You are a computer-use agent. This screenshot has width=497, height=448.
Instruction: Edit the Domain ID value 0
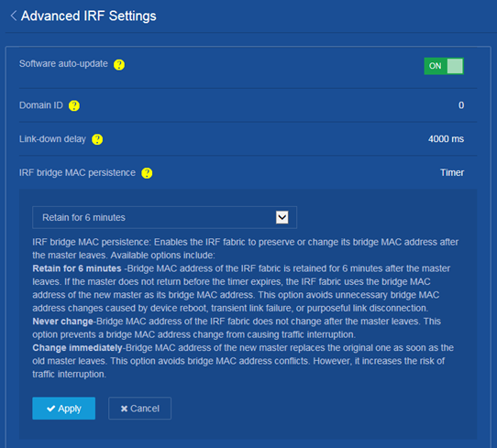(x=461, y=105)
